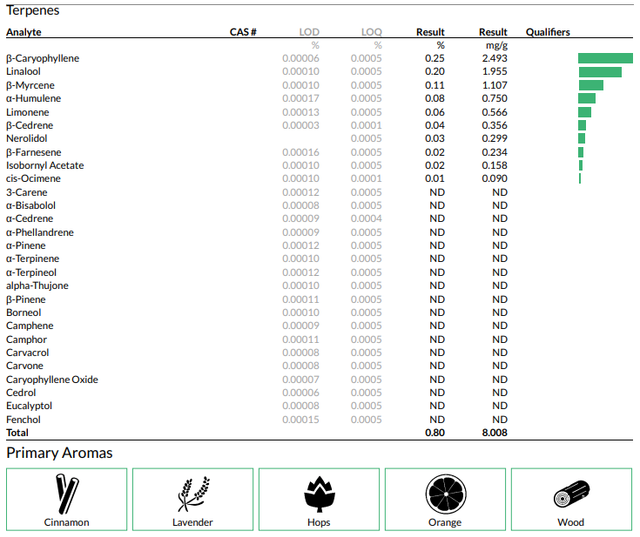This screenshot has width=640, height=537.
Task: Select the β-Farnesene analyte name
Action: 33,152
